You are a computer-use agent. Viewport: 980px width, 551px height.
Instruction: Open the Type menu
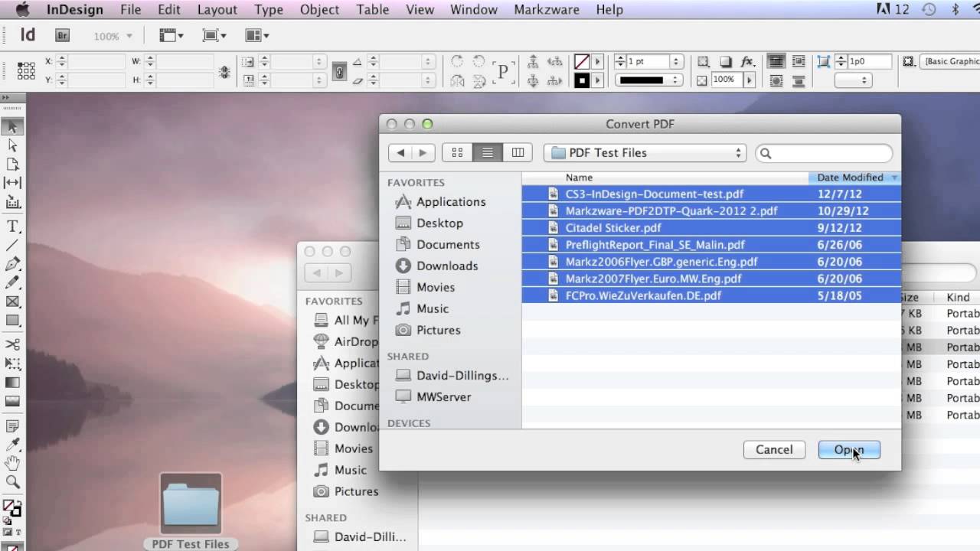coord(269,10)
